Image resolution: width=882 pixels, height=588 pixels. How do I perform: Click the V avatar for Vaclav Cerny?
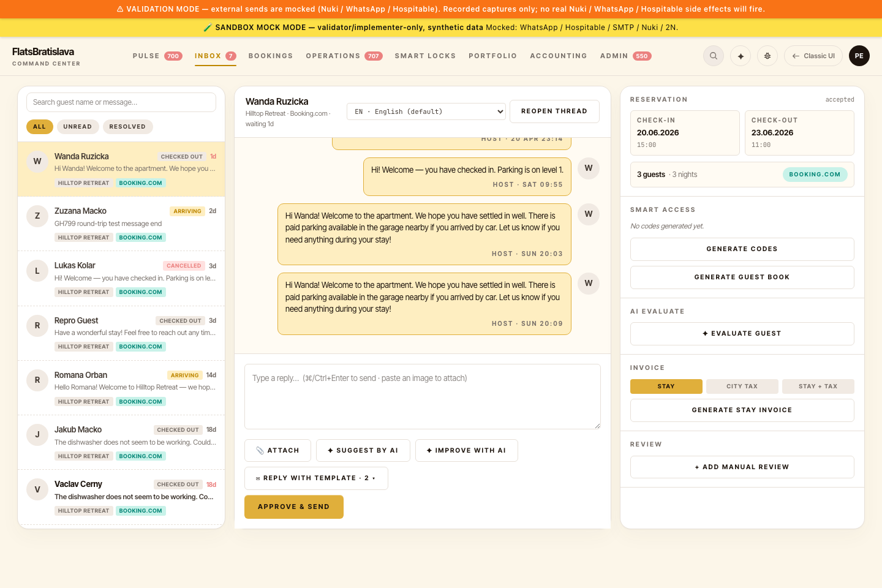click(x=37, y=489)
